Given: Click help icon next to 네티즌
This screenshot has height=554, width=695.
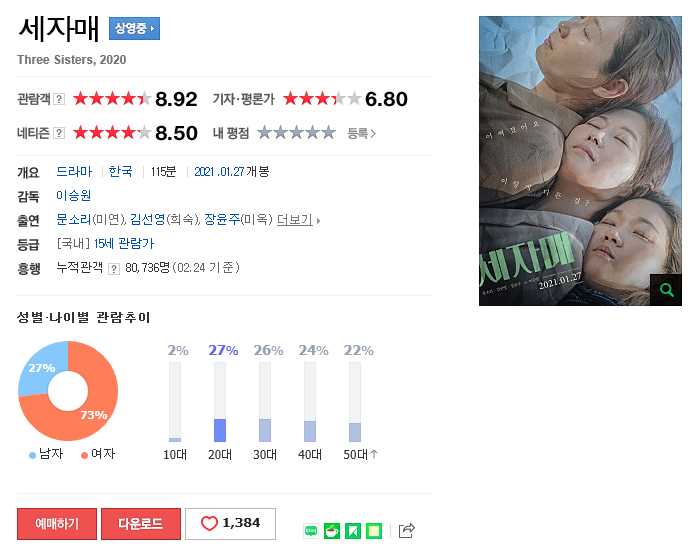Looking at the screenshot, I should pos(59,133).
